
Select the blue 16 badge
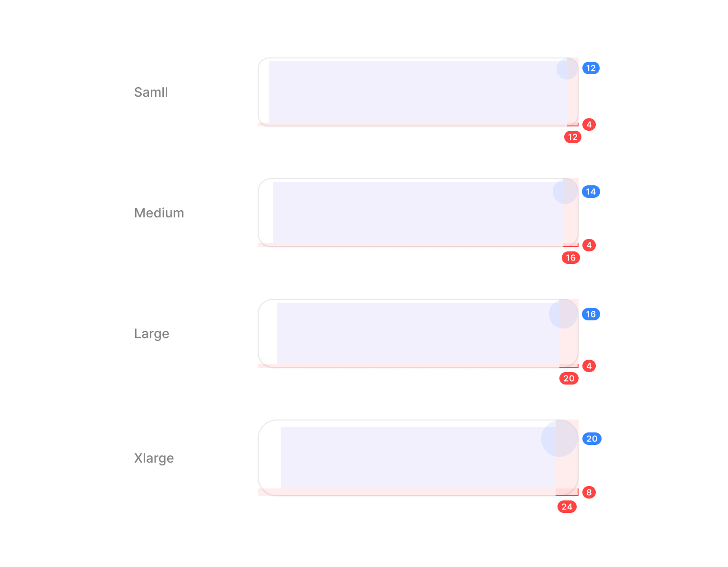(591, 314)
